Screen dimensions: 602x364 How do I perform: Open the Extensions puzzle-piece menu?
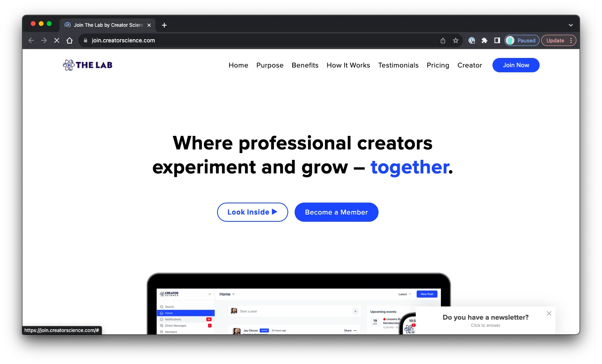click(x=484, y=40)
